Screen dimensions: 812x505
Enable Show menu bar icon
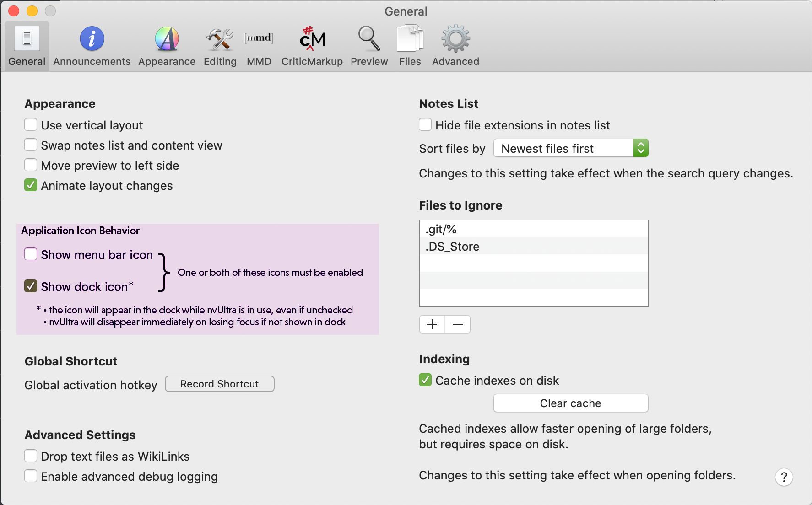click(31, 254)
